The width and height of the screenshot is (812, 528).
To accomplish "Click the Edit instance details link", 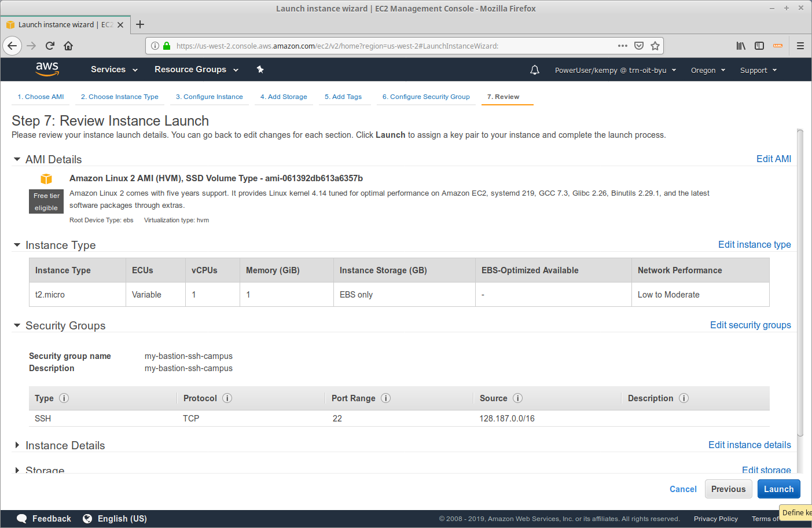I will (749, 445).
